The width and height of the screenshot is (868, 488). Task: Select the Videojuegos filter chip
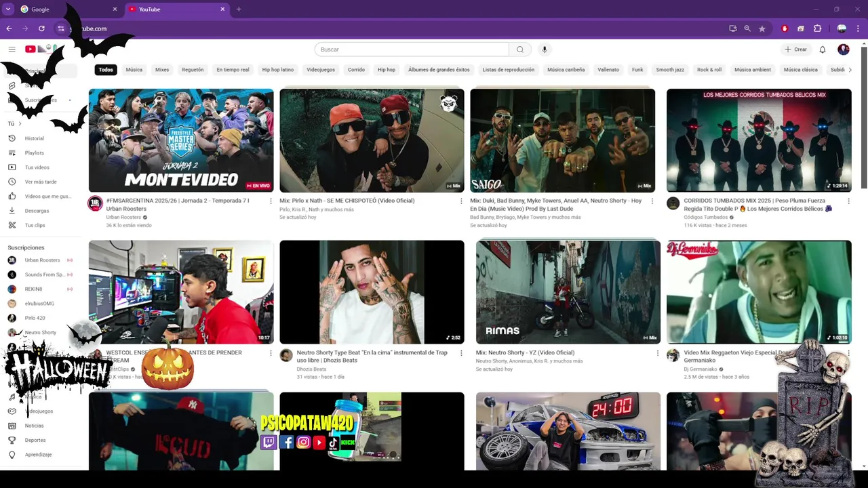(x=321, y=70)
